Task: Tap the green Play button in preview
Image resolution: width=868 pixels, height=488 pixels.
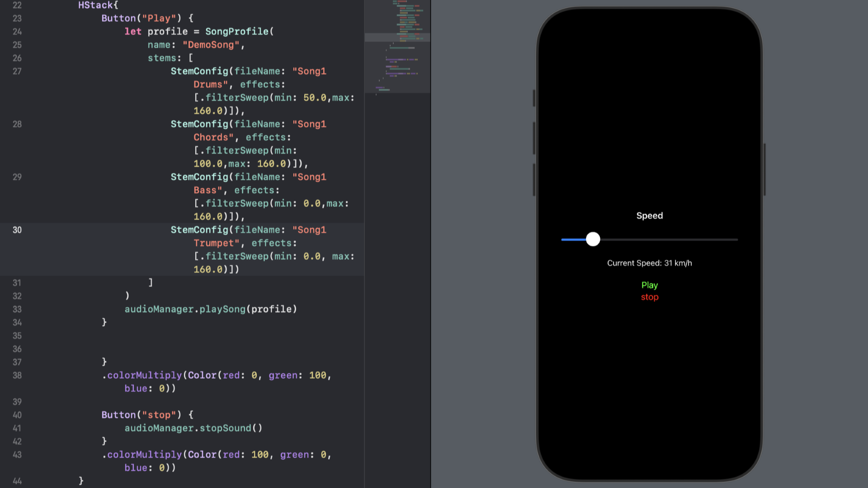Action: click(x=649, y=285)
